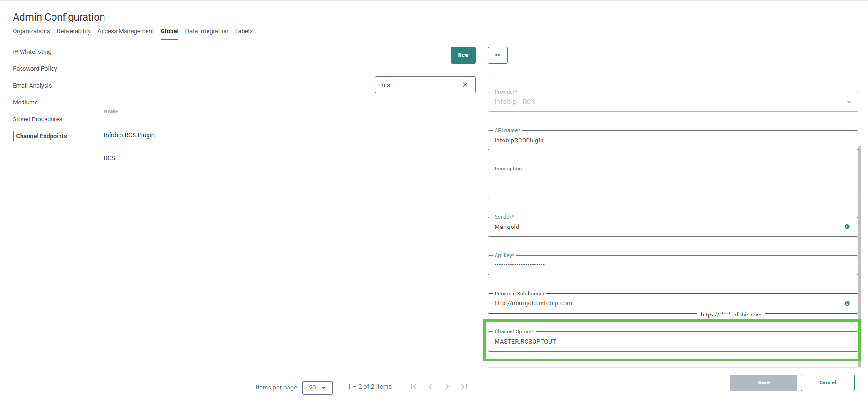The height and width of the screenshot is (404, 868).
Task: Switch to the Organizations tab
Action: coord(31,31)
